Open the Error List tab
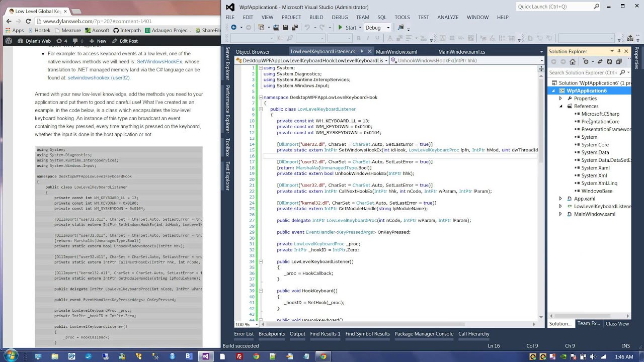 click(244, 334)
